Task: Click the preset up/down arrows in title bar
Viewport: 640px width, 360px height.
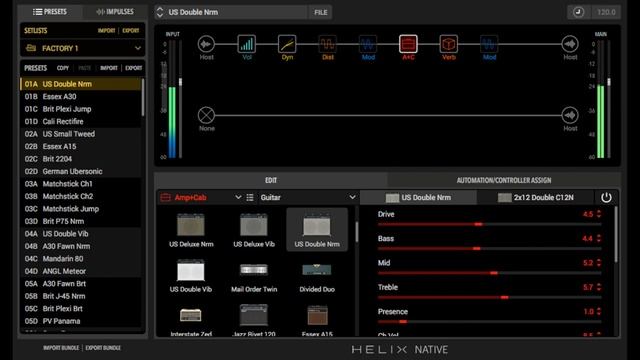Action: (160, 12)
